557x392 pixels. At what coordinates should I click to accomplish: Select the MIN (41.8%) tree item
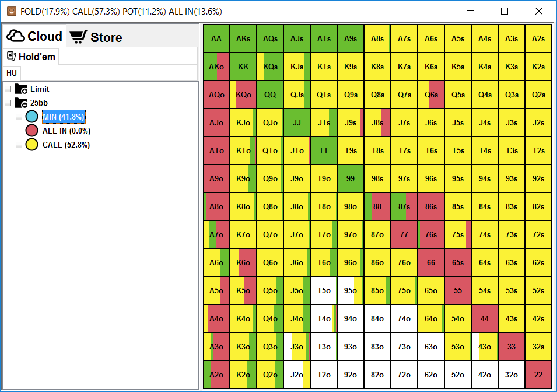click(64, 117)
